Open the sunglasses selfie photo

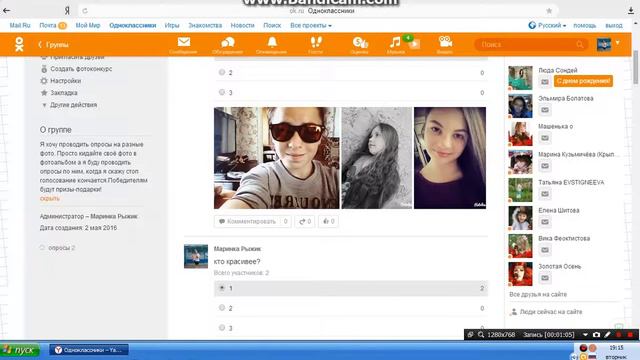(277, 158)
